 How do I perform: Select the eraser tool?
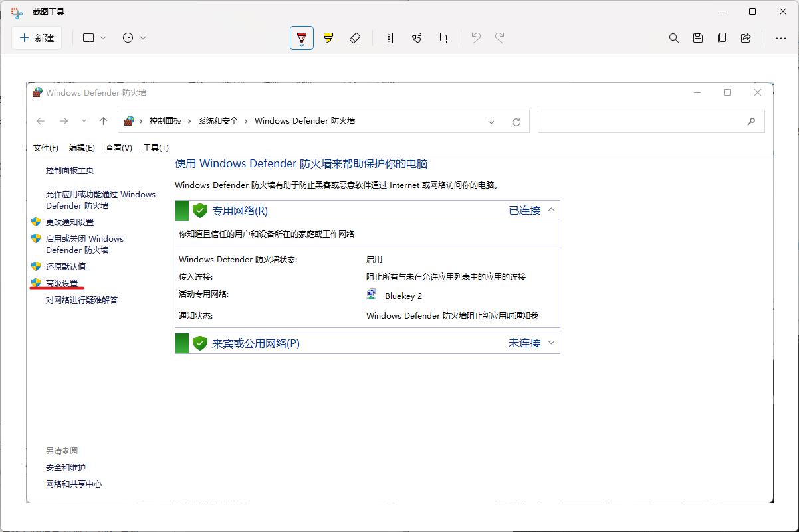point(354,38)
